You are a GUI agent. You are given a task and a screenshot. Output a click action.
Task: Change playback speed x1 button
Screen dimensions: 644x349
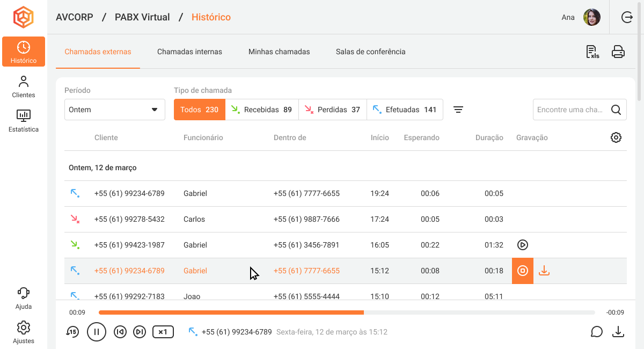[x=163, y=332]
